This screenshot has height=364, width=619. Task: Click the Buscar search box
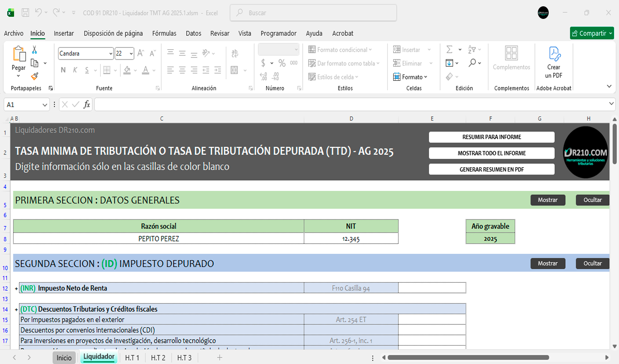[x=313, y=13]
